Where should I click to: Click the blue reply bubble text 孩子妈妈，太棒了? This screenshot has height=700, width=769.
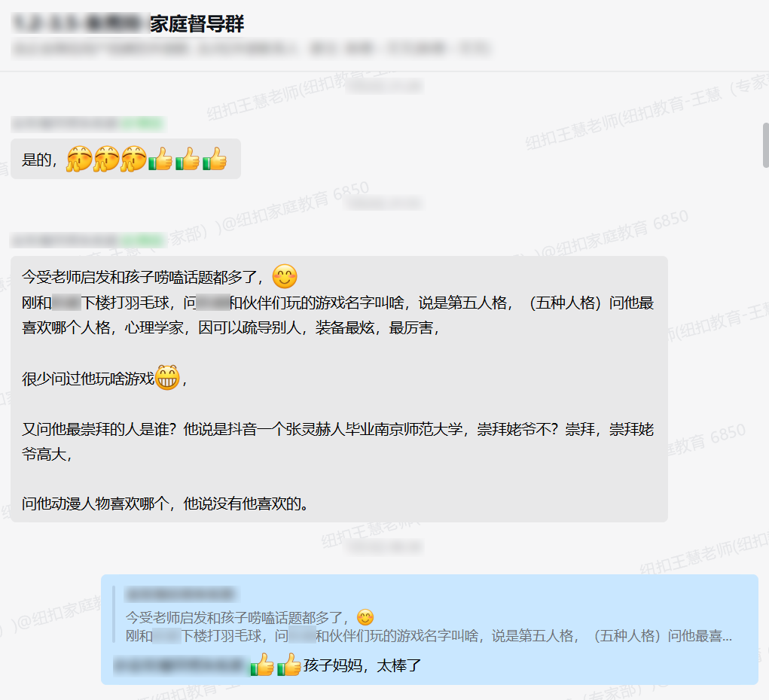362,665
